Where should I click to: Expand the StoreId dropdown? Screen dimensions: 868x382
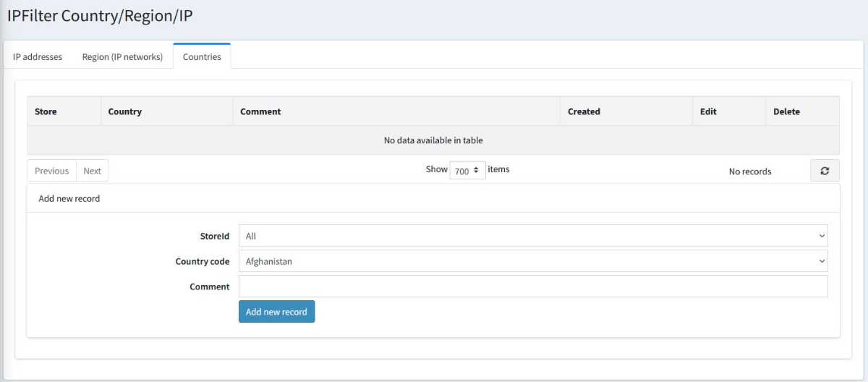[x=532, y=236]
